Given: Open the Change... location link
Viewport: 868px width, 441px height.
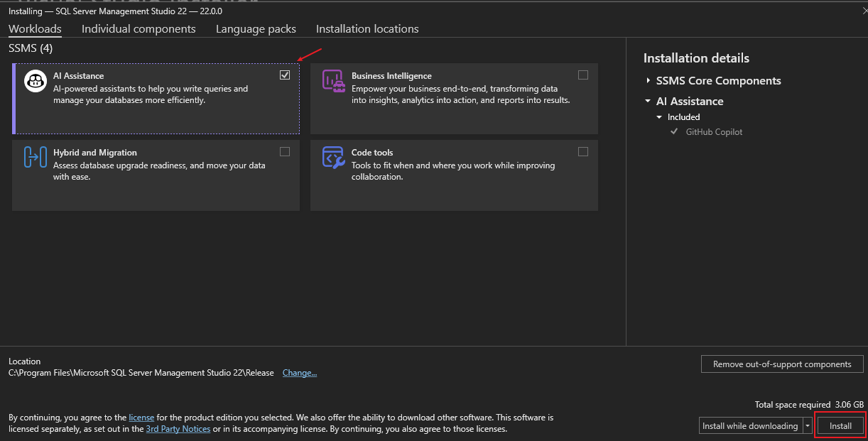Looking at the screenshot, I should (x=300, y=373).
